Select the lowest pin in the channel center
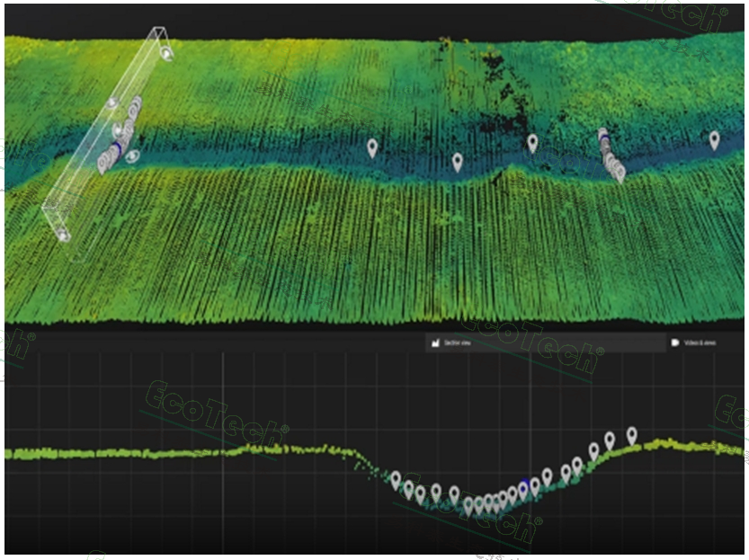The image size is (749, 560). pos(457,162)
